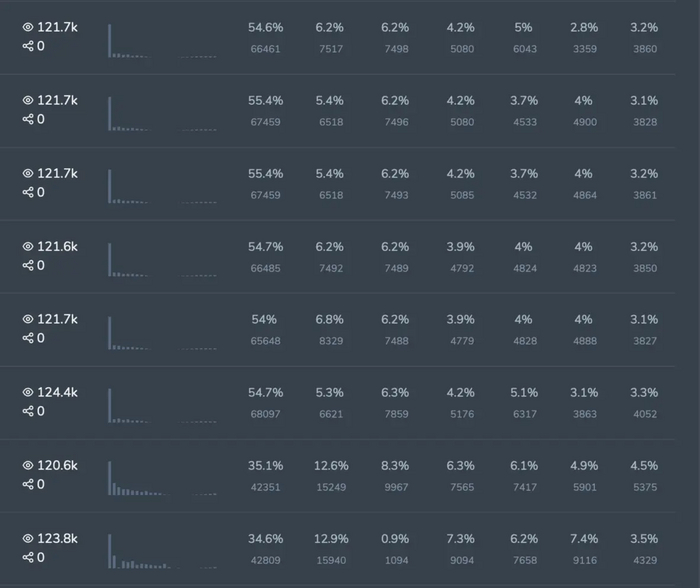The image size is (700, 588).
Task: Click the eye icon beside 121.6k
Action: (x=28, y=247)
